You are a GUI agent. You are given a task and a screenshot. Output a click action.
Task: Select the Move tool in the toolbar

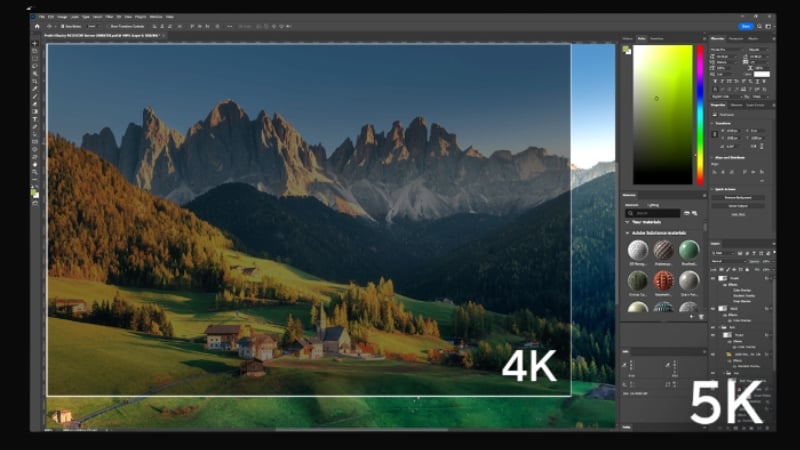click(x=36, y=44)
